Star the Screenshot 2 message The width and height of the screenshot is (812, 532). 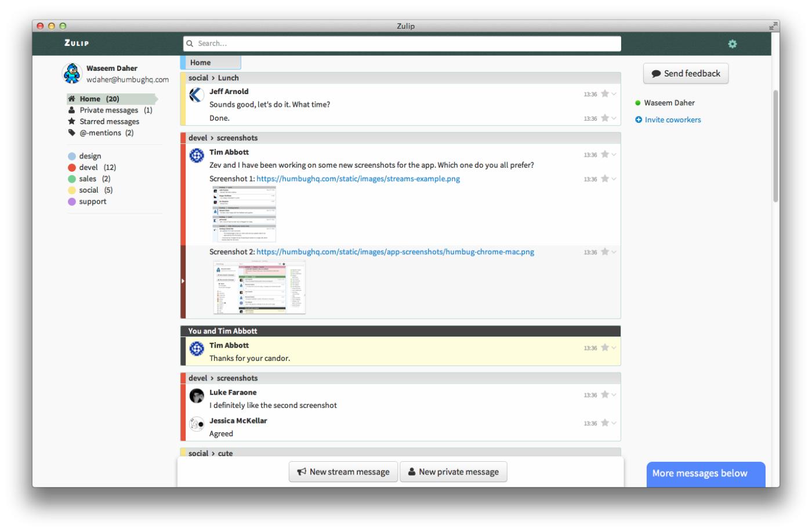pyautogui.click(x=605, y=252)
